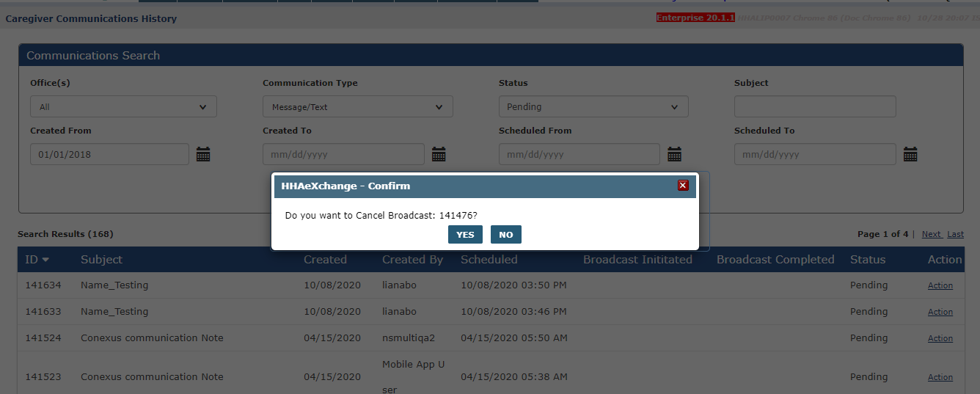Image resolution: width=980 pixels, height=394 pixels.
Task: Open Action link for ID 141524
Action: tap(940, 338)
